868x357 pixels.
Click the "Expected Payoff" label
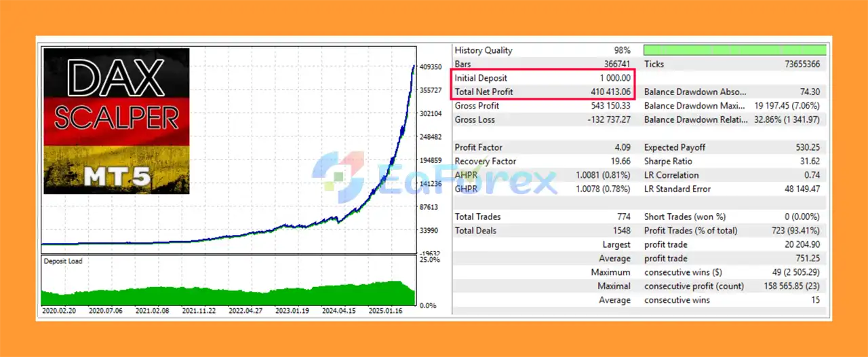pos(675,147)
